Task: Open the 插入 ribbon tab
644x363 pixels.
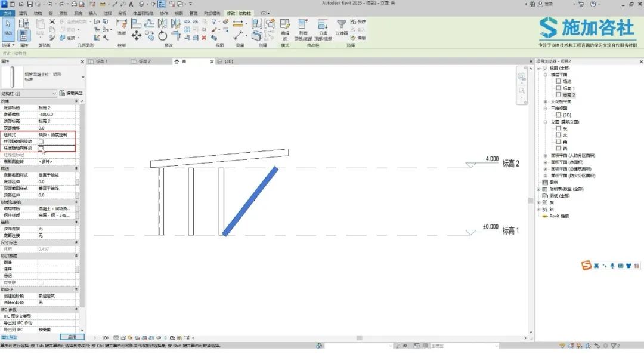Action: 93,13
